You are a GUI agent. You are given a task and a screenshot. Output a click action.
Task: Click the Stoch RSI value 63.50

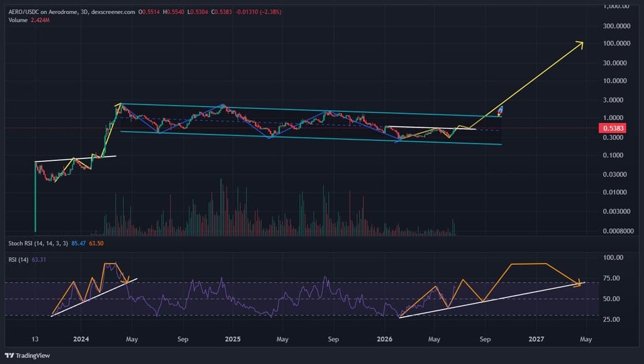[96, 243]
